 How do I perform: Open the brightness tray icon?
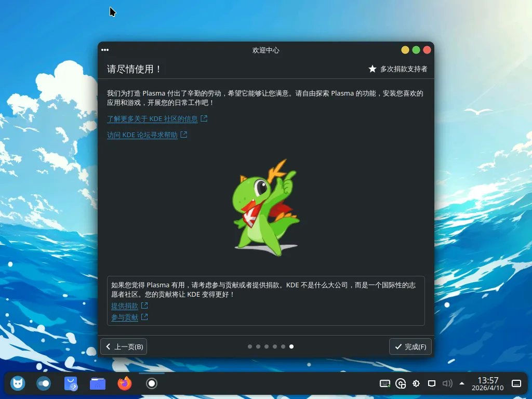[x=416, y=383]
